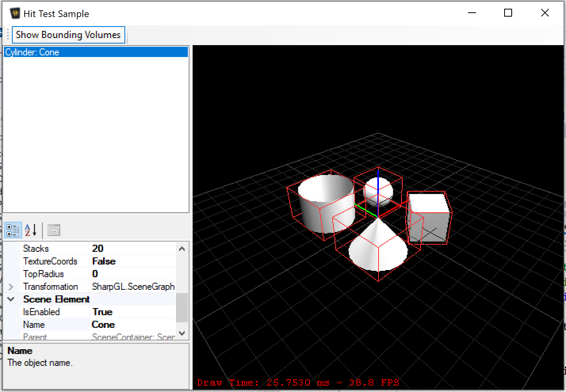
Task: Click the Stacks property label
Action: [36, 249]
